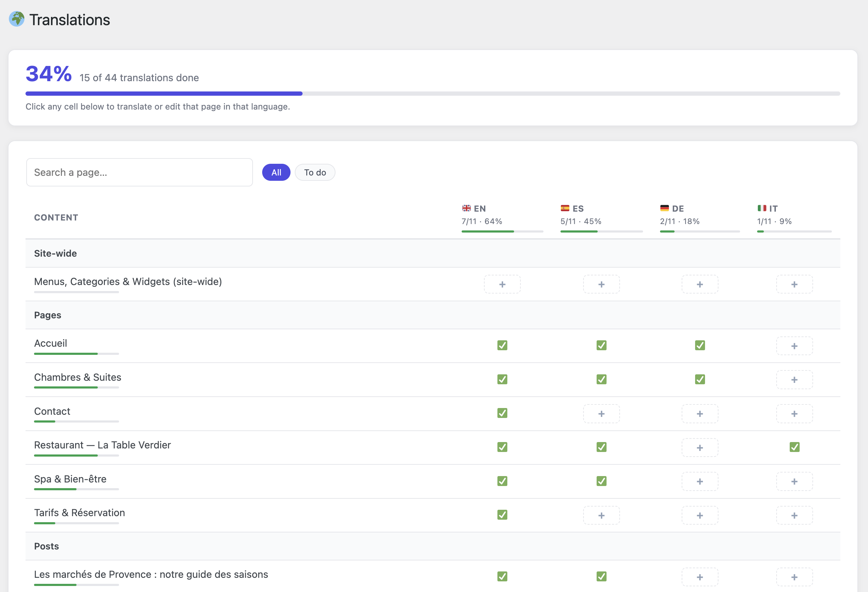Image resolution: width=868 pixels, height=592 pixels.
Task: Click the CONTENT column header
Action: pyautogui.click(x=56, y=218)
